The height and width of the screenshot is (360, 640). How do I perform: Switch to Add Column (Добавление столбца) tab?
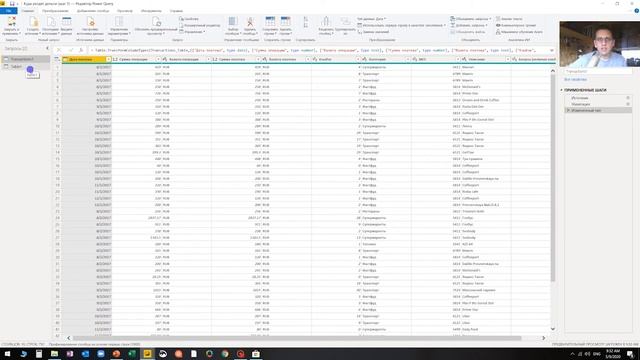(93, 11)
